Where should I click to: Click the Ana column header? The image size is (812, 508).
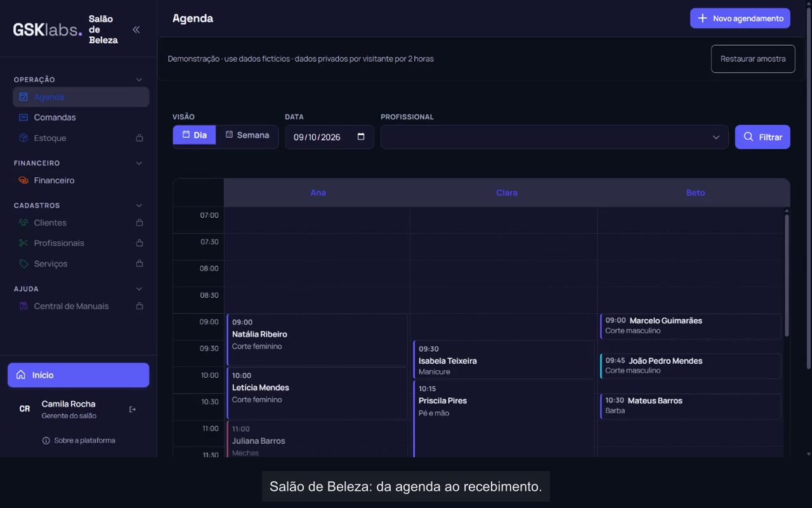coord(318,192)
